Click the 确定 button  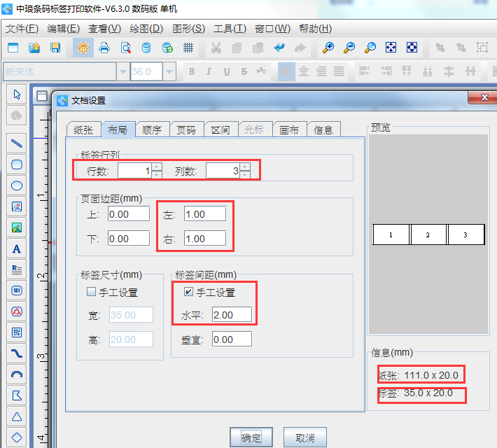point(251,438)
